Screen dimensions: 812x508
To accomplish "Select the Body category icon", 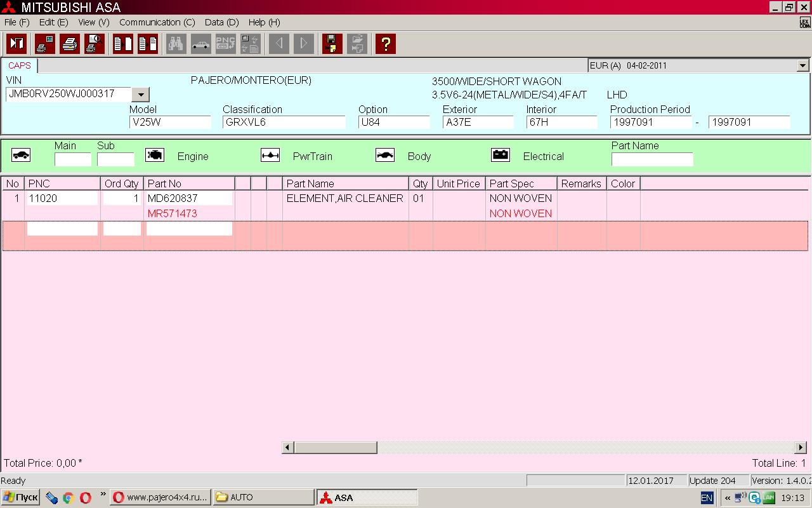I will click(385, 156).
